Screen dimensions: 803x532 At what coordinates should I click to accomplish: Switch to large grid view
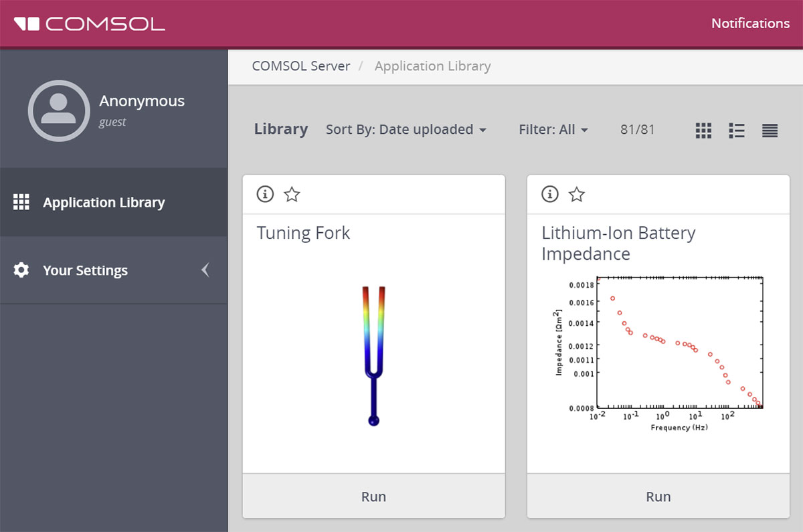click(703, 130)
